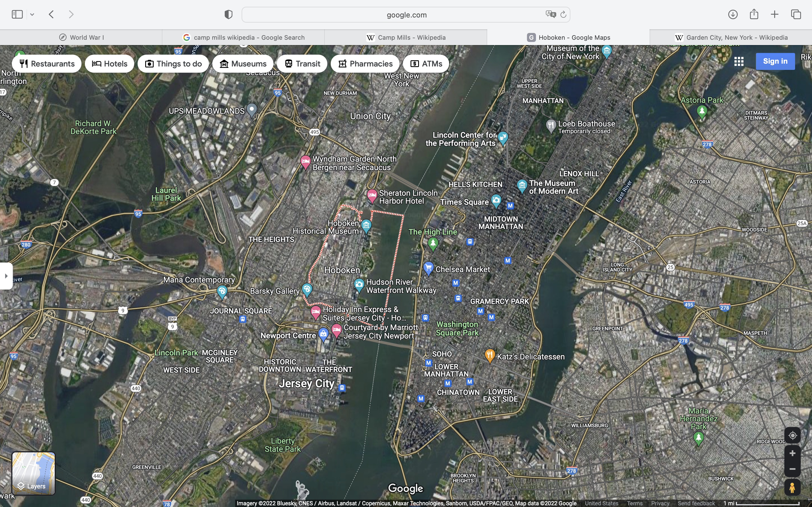Viewport: 812px width, 507px height.
Task: Click the Share icon in Safari toolbar
Action: click(754, 14)
